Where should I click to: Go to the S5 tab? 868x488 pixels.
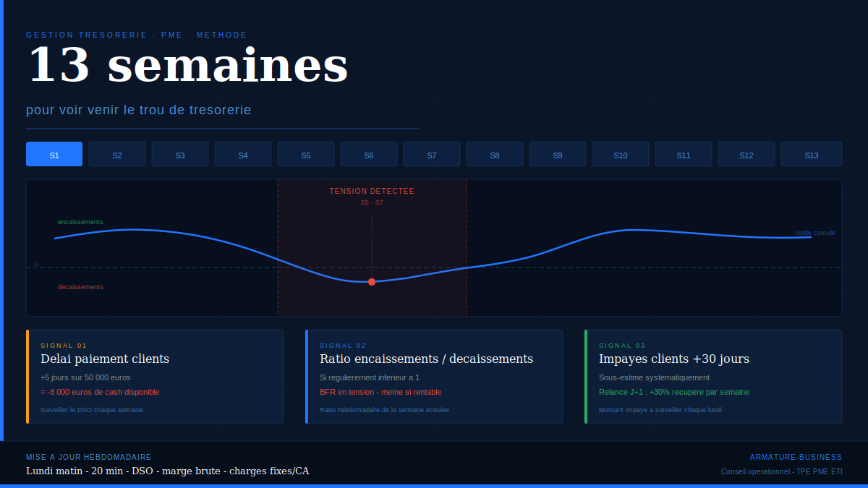pyautogui.click(x=306, y=154)
